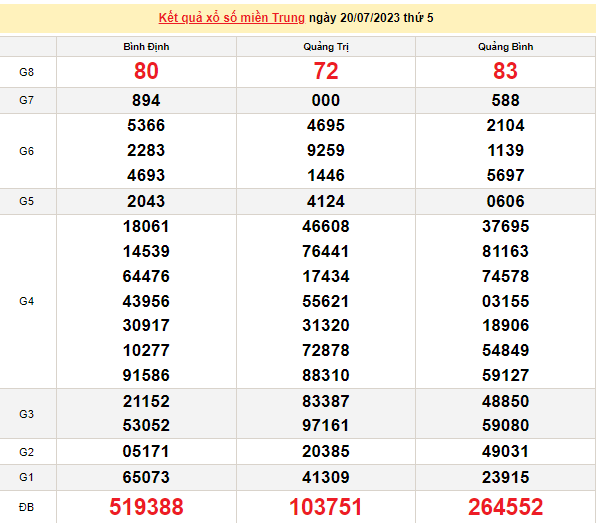Click Bình Định's special prize number 519388
This screenshot has width=603, height=523.
pyautogui.click(x=146, y=506)
